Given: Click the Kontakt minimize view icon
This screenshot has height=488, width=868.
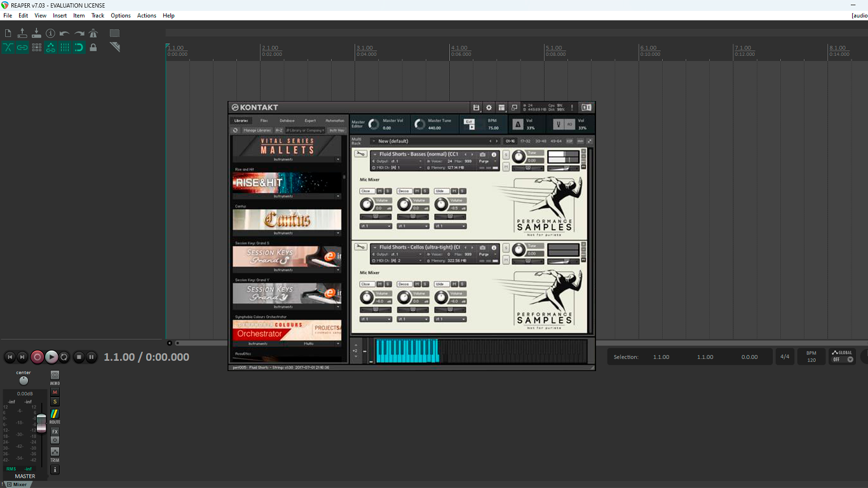Looking at the screenshot, I should click(514, 107).
